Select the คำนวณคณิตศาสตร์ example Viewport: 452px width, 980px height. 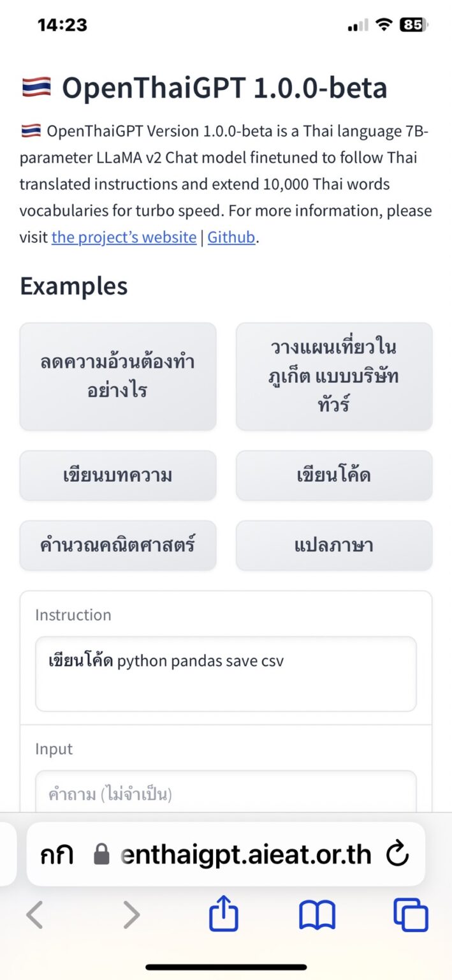click(x=118, y=545)
